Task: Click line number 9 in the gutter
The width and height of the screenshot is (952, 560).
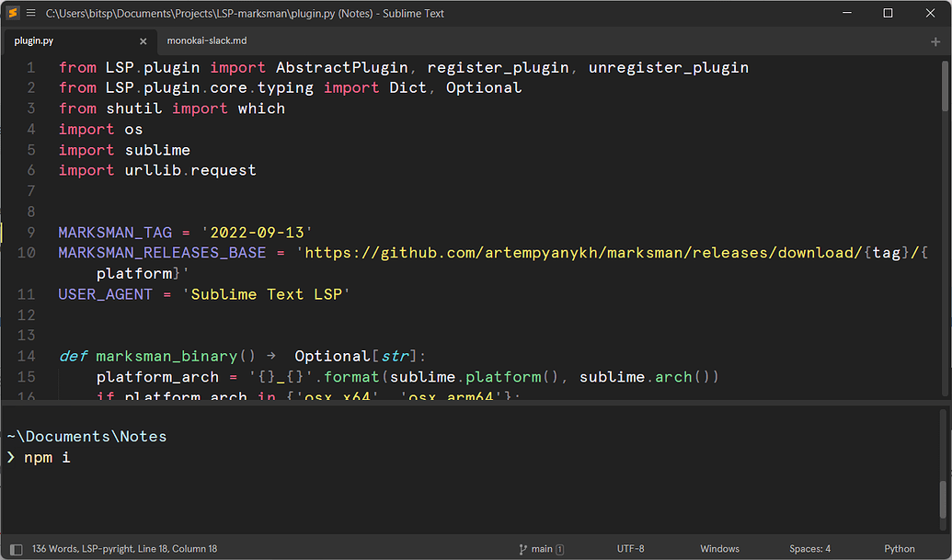Action: [30, 232]
